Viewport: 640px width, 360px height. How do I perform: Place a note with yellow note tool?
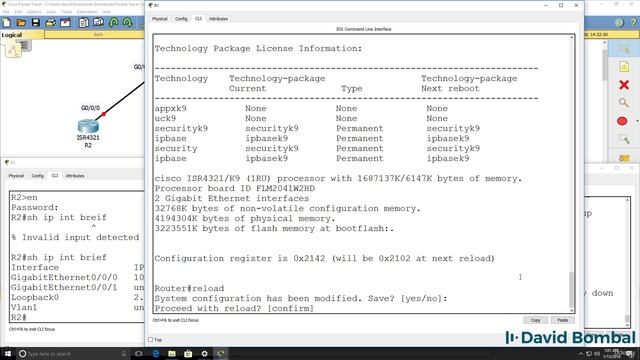pos(624,67)
